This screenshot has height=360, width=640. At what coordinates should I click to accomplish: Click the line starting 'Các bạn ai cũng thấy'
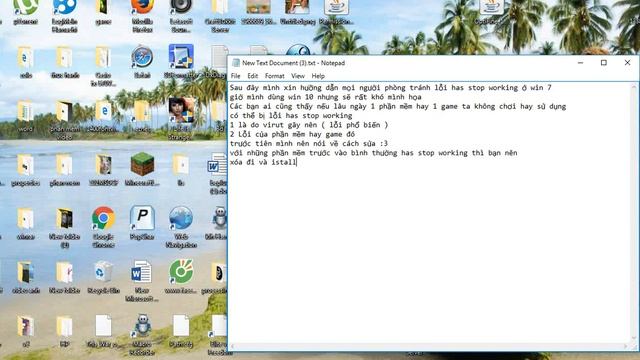click(x=398, y=107)
